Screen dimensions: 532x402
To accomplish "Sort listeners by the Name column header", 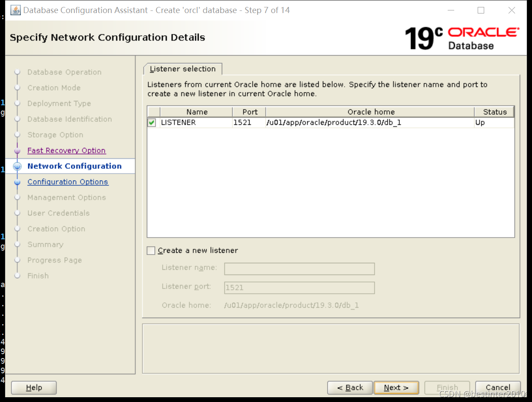I will click(196, 112).
